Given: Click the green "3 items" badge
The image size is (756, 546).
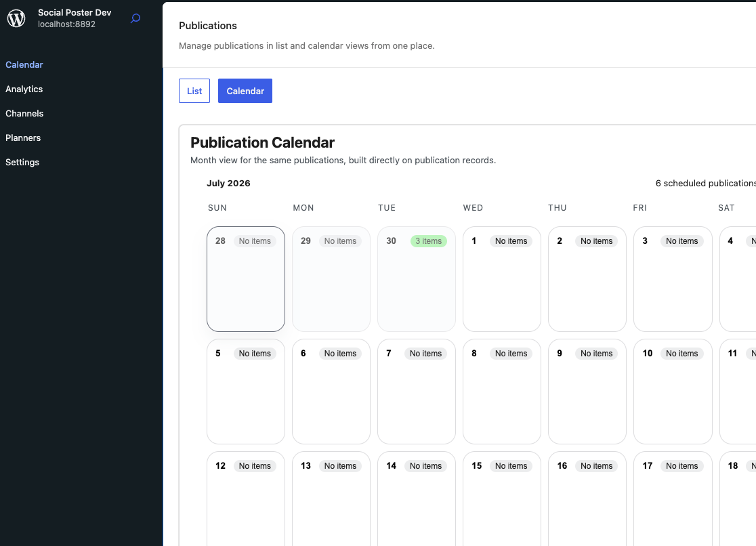Looking at the screenshot, I should pos(429,241).
